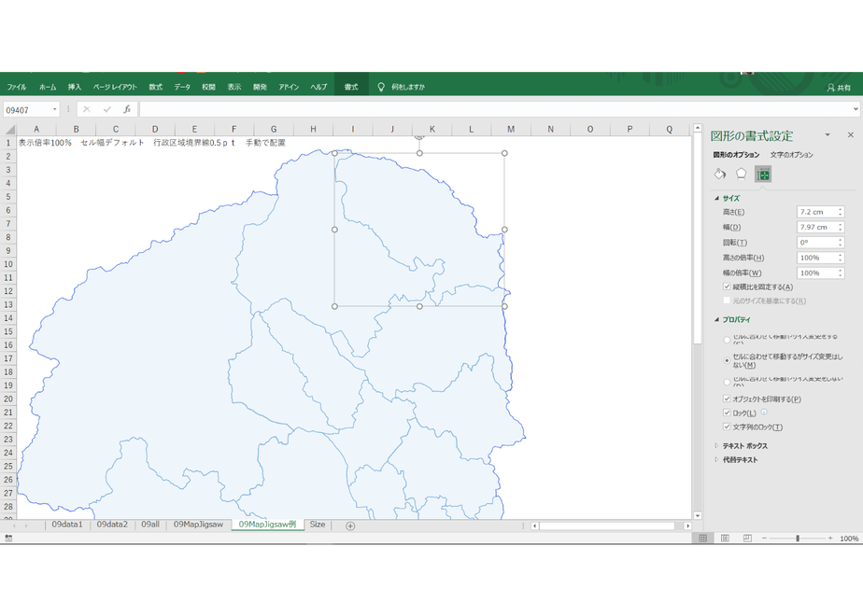Select first radio: move and size with cells

[727, 340]
